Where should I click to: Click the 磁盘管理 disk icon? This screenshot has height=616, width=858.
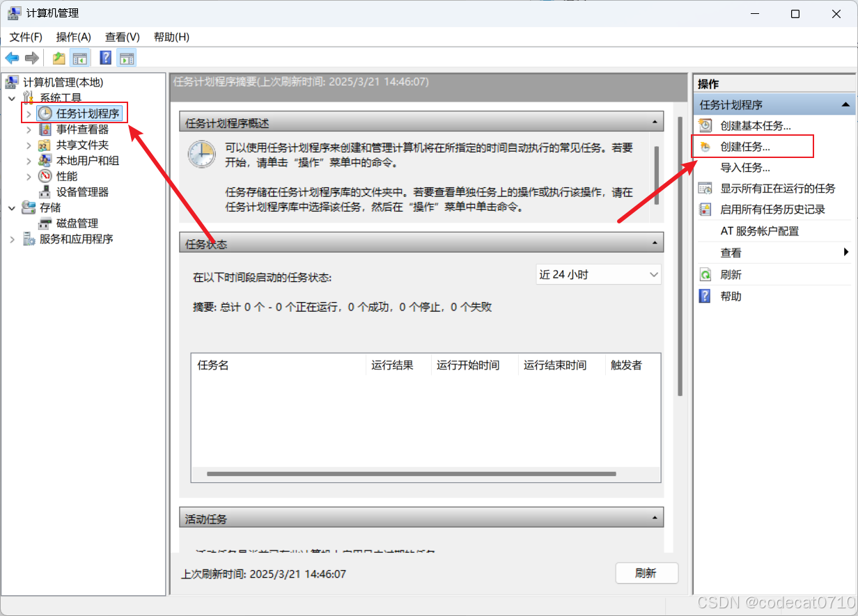coord(45,223)
